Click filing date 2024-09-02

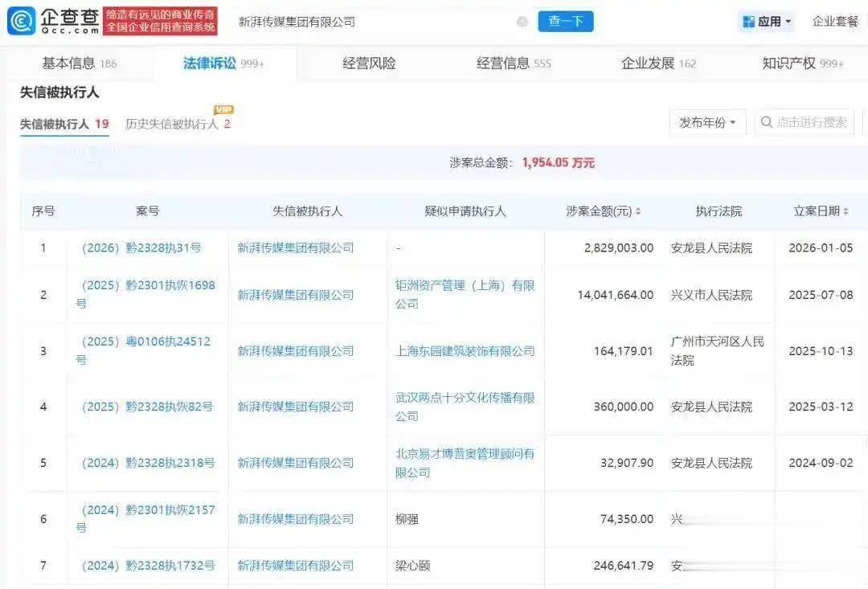coord(821,463)
